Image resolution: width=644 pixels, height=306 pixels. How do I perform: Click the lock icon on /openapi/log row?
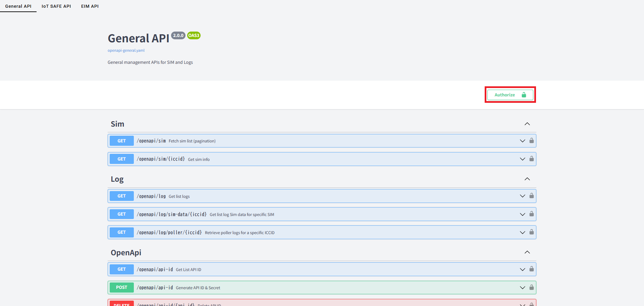coord(532,196)
